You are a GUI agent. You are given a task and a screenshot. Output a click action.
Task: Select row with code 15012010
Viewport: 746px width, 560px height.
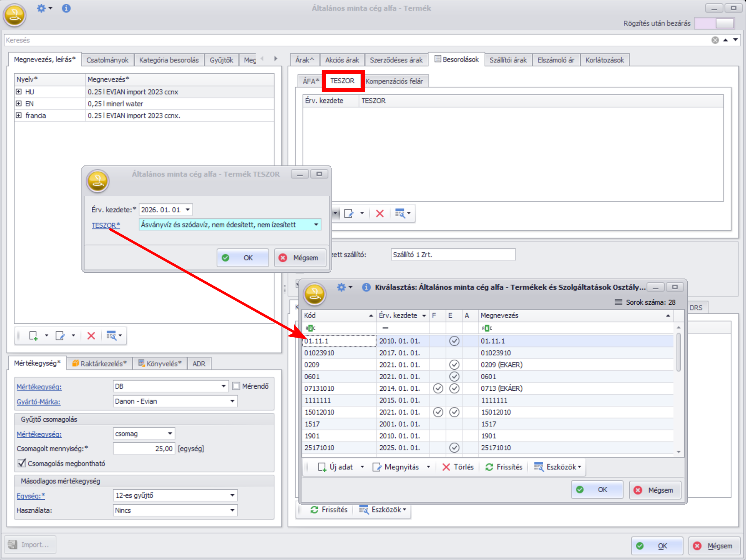319,412
